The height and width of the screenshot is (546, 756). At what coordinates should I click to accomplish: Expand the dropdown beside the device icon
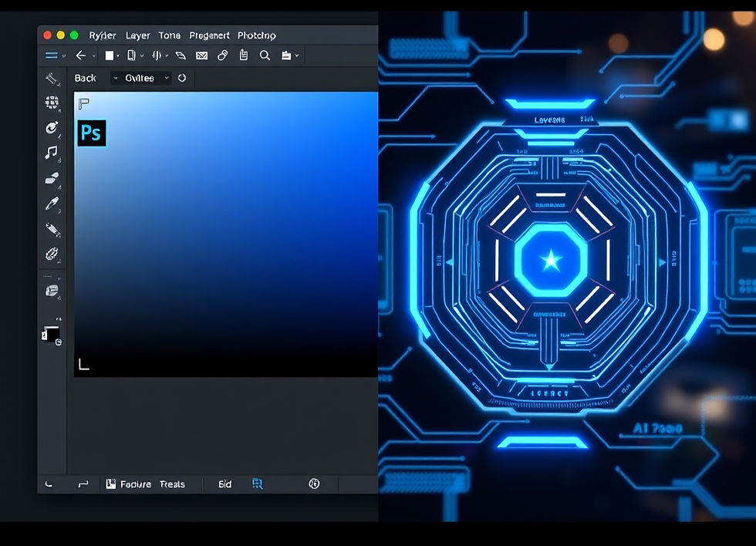click(x=142, y=56)
